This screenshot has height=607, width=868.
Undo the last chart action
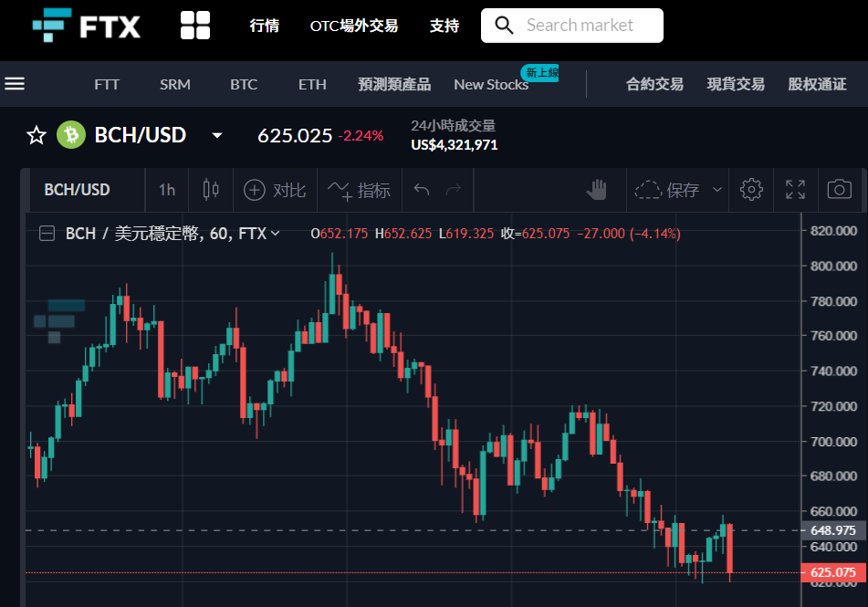[422, 190]
